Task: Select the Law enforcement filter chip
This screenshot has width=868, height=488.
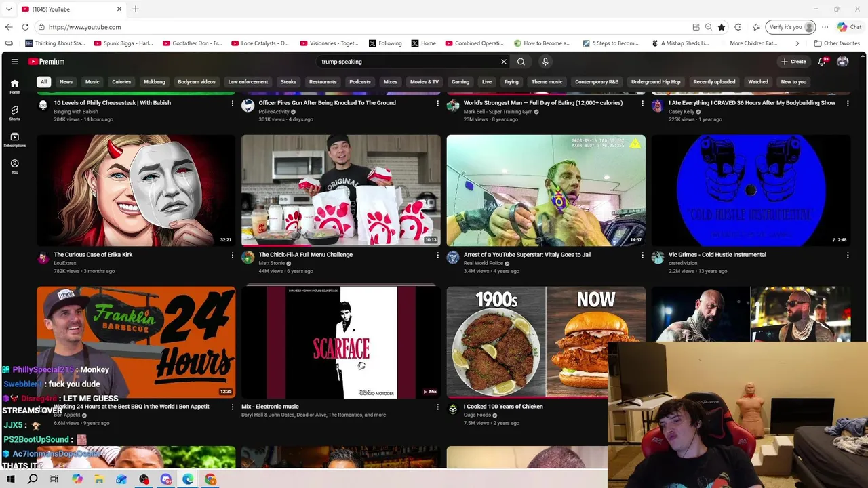Action: (248, 82)
